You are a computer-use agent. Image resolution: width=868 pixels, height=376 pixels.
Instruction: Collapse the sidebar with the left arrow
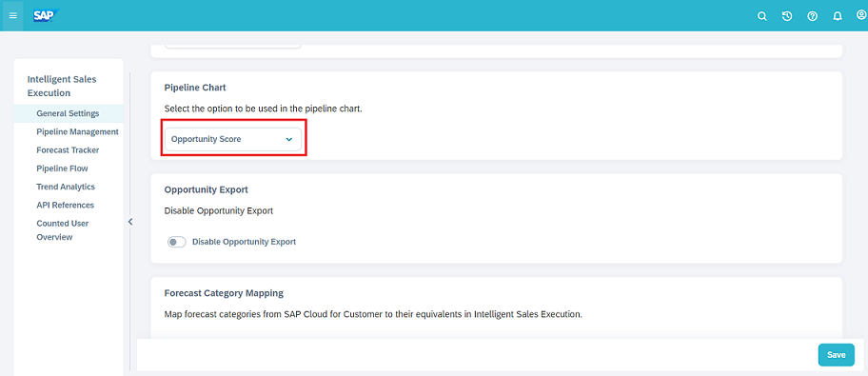[x=130, y=222]
